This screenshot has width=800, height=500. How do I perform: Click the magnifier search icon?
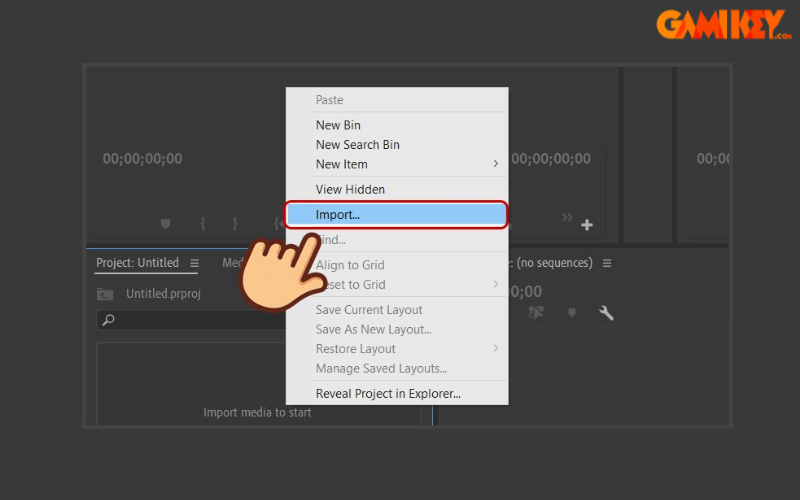108,320
